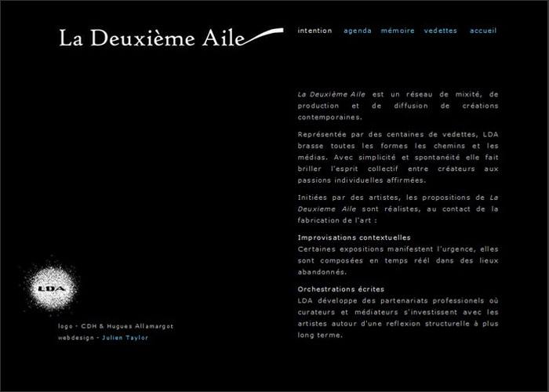Screen dimensions: 549x392
Task: Click the La Deuxième Aile title logo
Action: pyautogui.click(x=171, y=37)
